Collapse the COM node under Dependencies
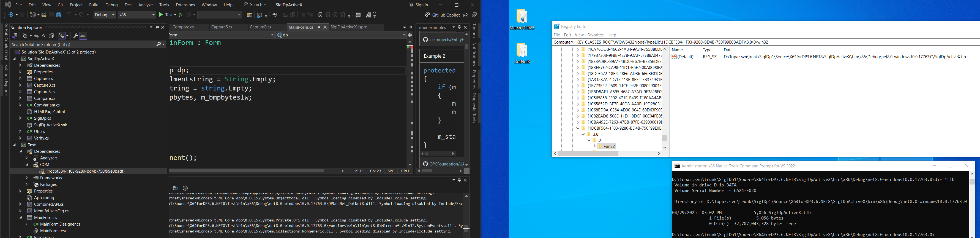Screen dimensions: 980x238 (27, 165)
